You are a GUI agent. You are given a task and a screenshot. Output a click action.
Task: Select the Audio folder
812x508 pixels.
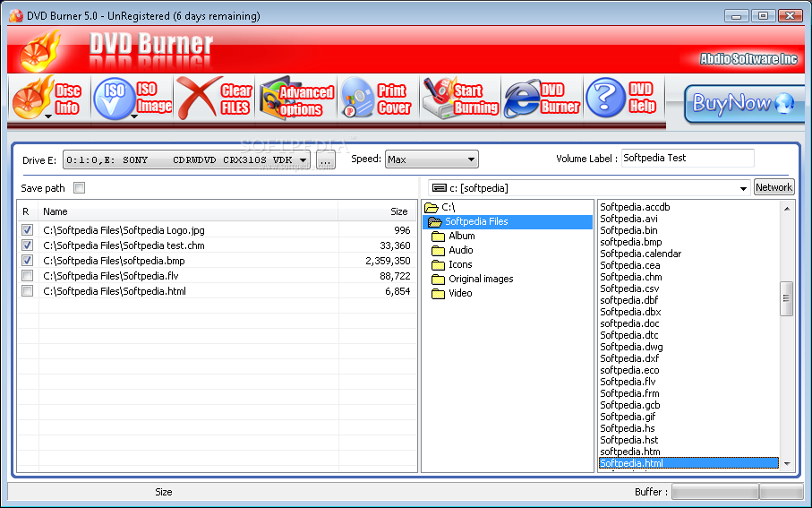453,250
